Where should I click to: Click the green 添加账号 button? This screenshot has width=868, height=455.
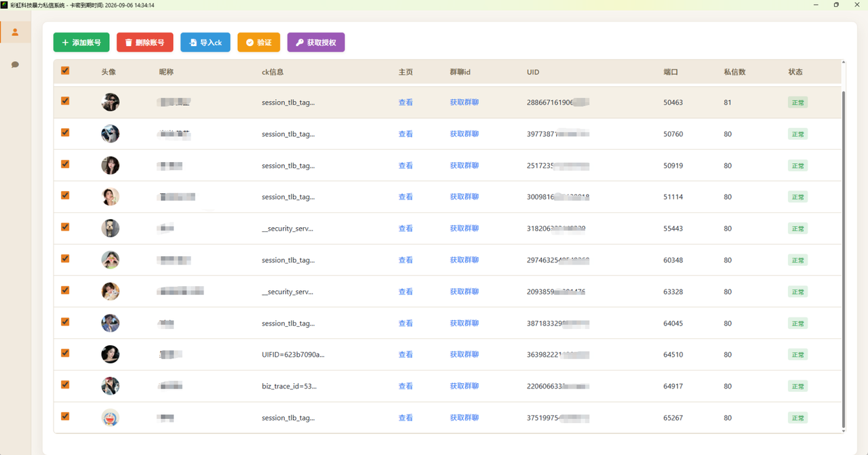(x=81, y=43)
